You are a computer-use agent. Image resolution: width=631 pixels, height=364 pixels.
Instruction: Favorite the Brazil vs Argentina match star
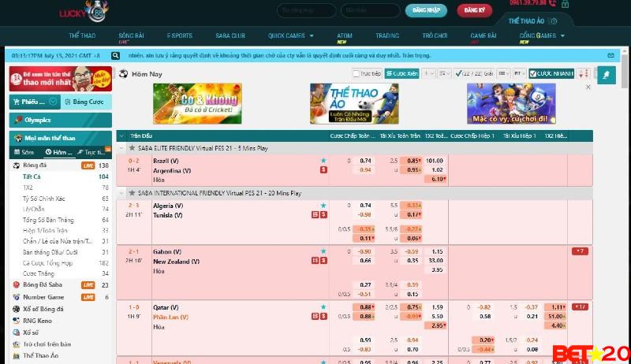coord(323,161)
